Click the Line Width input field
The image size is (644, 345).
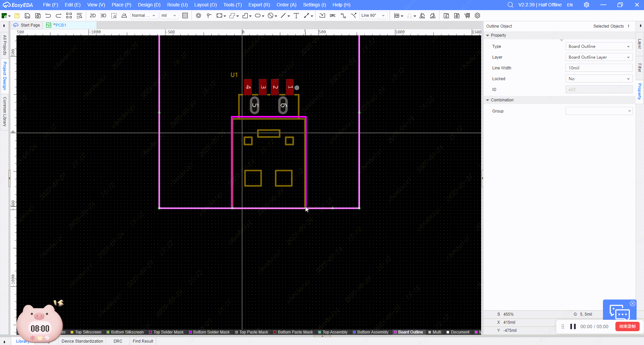tap(599, 68)
